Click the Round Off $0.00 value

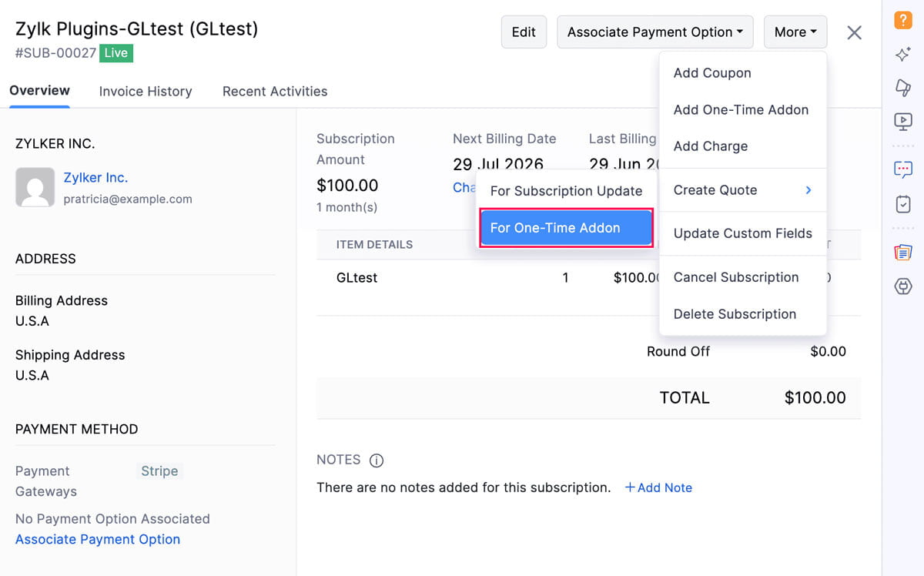click(829, 352)
